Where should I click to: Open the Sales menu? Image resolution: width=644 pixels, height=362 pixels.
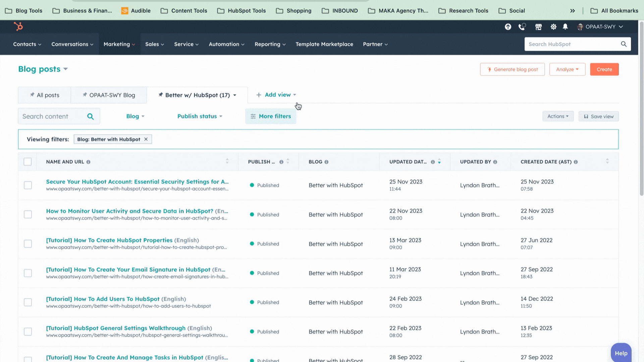point(155,44)
